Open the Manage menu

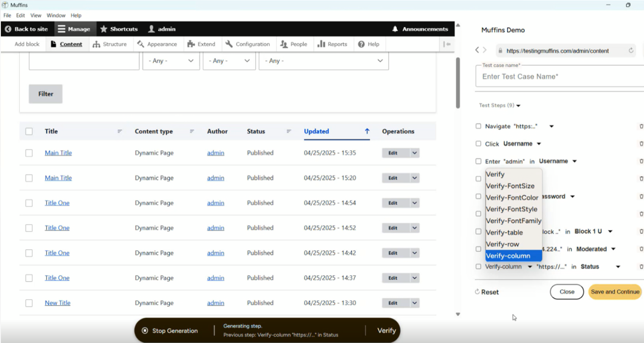(x=75, y=29)
